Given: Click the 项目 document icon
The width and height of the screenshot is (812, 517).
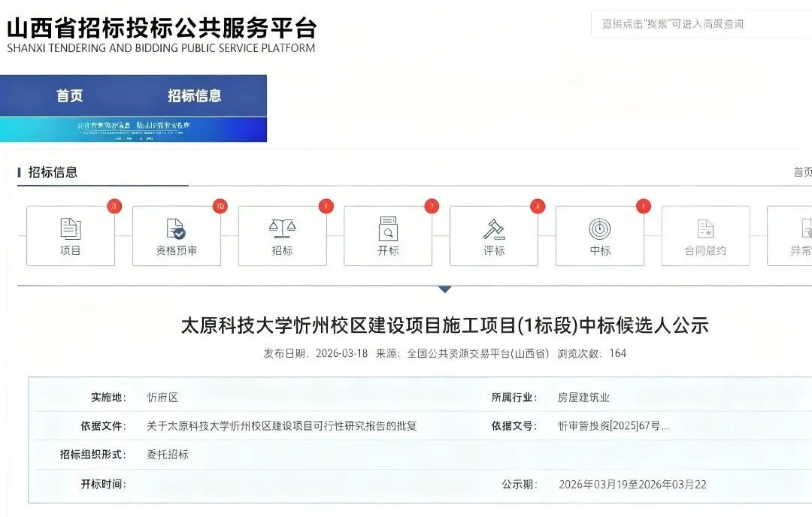Looking at the screenshot, I should click(71, 228).
